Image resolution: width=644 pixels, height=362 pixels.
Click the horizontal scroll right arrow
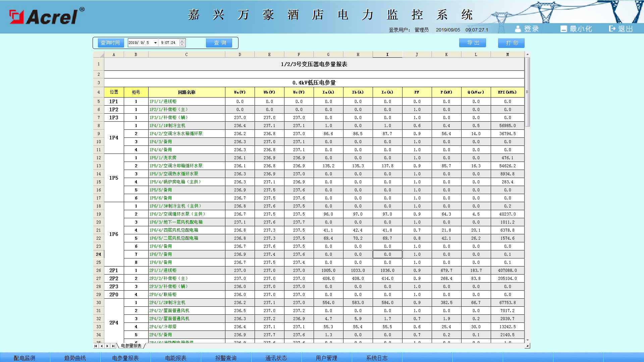point(528,346)
